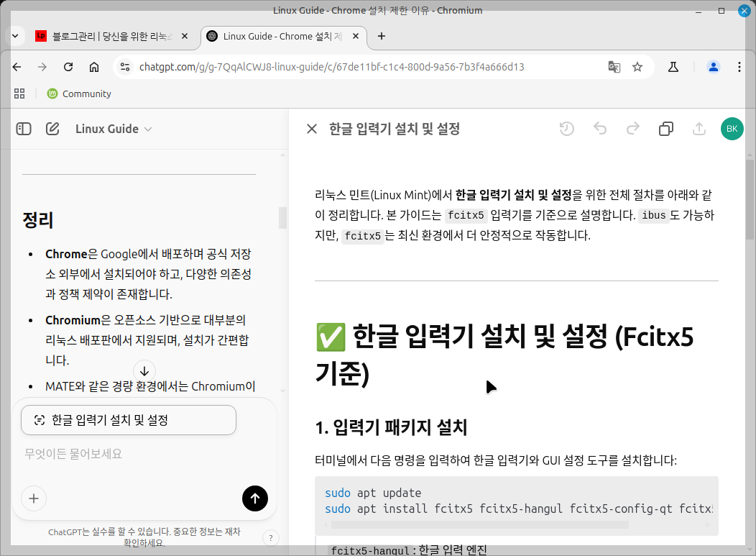Go back in browser history

17,67
